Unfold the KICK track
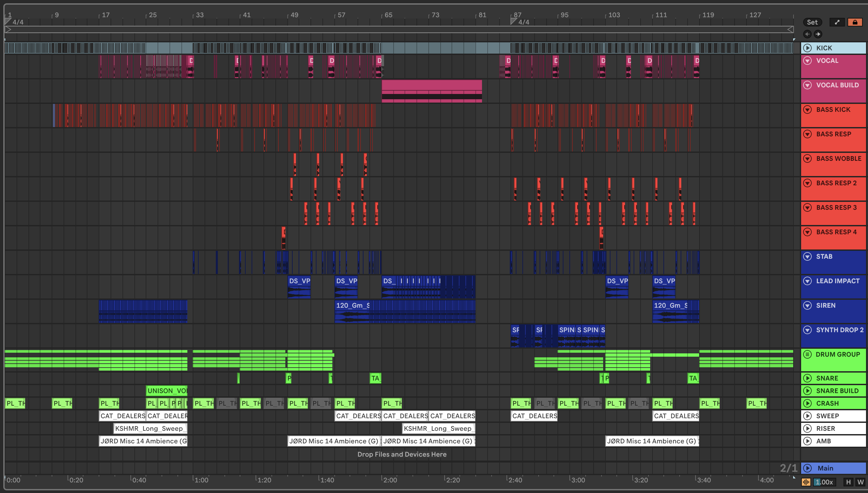Image resolution: width=868 pixels, height=493 pixels. coord(807,48)
